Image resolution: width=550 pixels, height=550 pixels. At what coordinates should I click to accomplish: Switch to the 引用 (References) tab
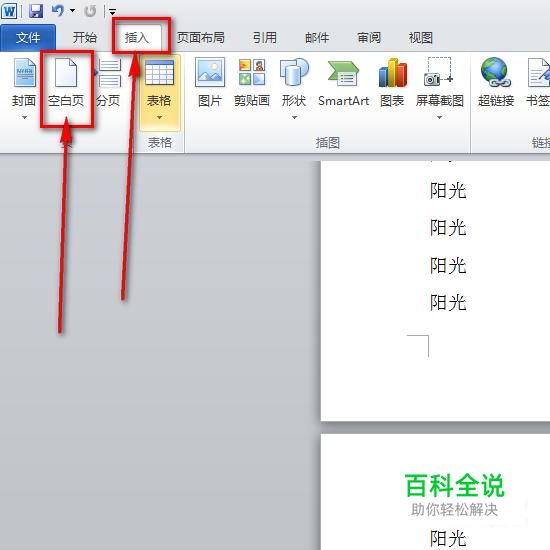click(264, 38)
